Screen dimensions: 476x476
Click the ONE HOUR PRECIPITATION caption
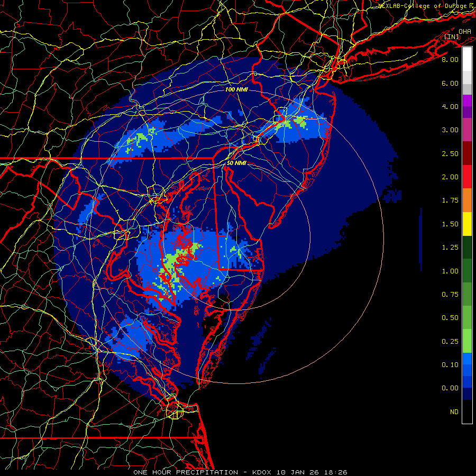pyautogui.click(x=186, y=472)
